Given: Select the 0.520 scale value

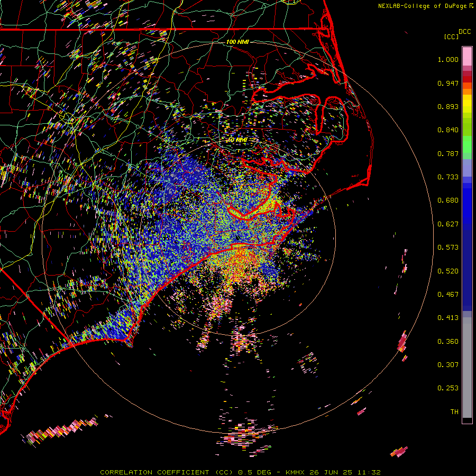Looking at the screenshot, I should [x=448, y=271].
